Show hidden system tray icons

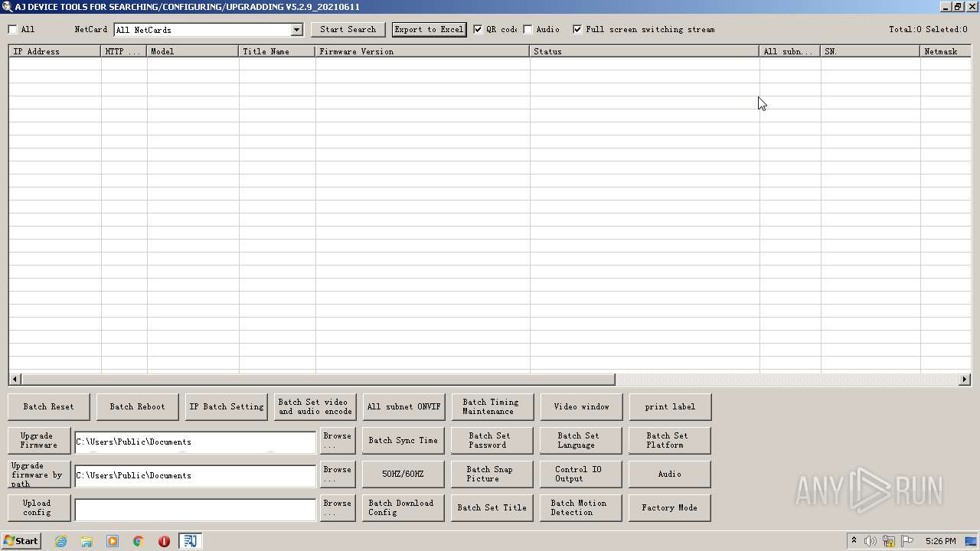pos(854,541)
